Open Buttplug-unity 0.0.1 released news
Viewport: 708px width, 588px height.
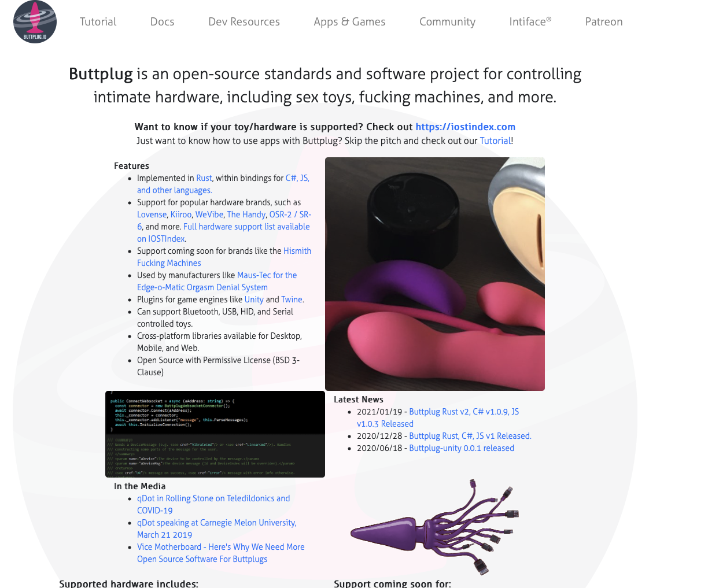[x=462, y=448]
